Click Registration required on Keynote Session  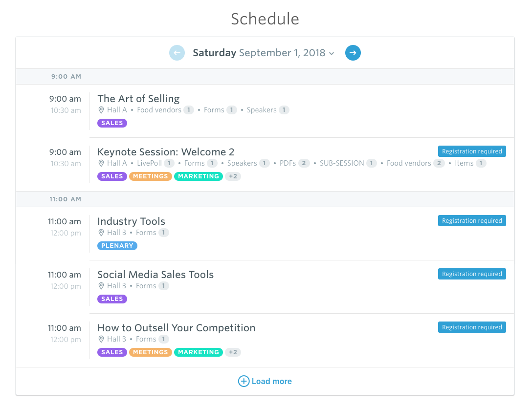pyautogui.click(x=472, y=151)
